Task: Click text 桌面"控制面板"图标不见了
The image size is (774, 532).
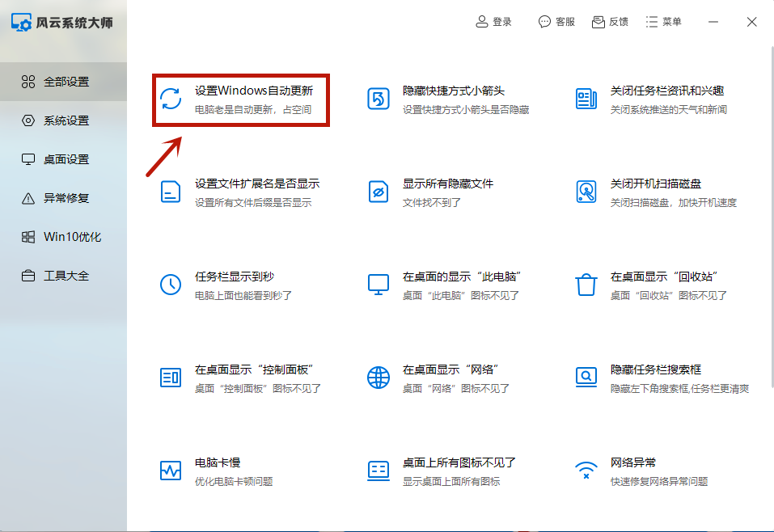Action: [258, 388]
